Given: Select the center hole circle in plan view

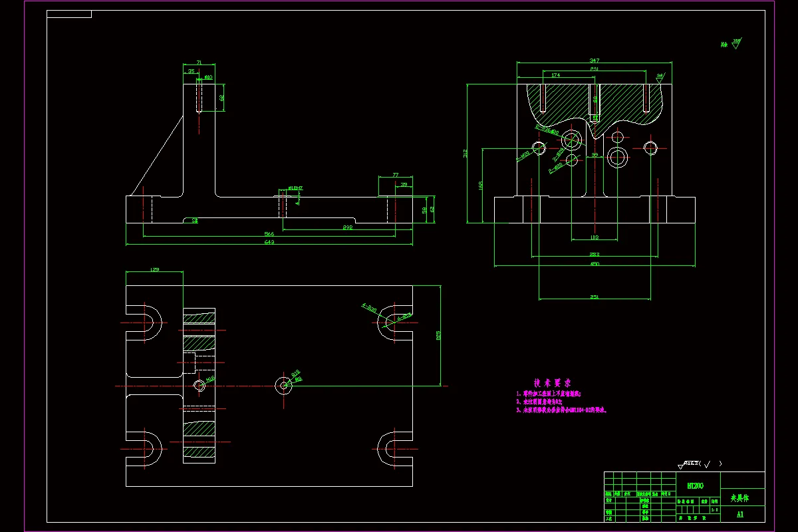Looking at the screenshot, I should pyautogui.click(x=284, y=384).
